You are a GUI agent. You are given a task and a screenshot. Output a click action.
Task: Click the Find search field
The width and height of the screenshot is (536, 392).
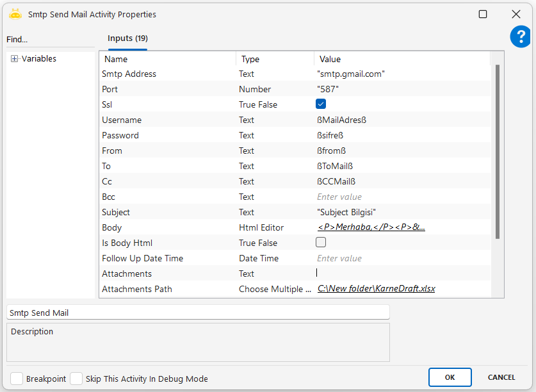point(50,40)
